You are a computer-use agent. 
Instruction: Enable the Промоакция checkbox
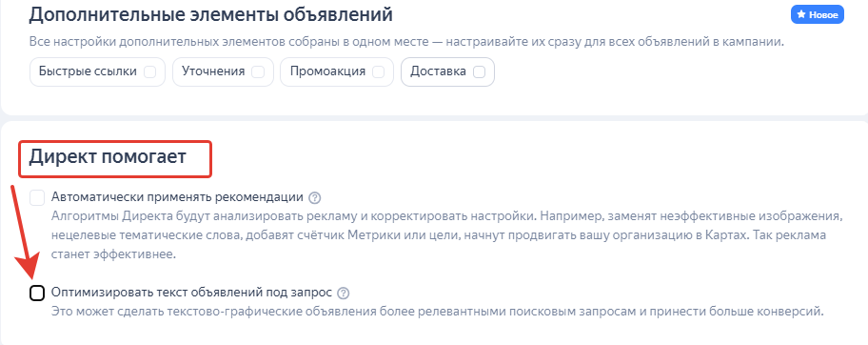[379, 72]
